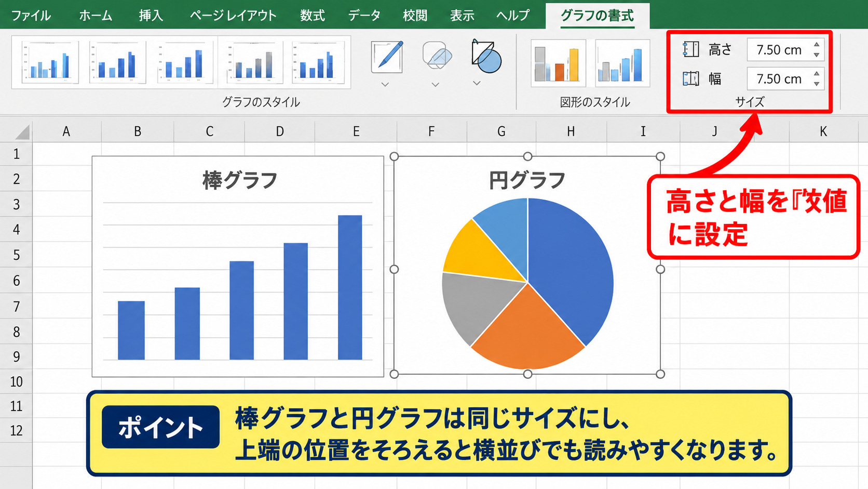Click the 棒グラフ chart title

240,180
